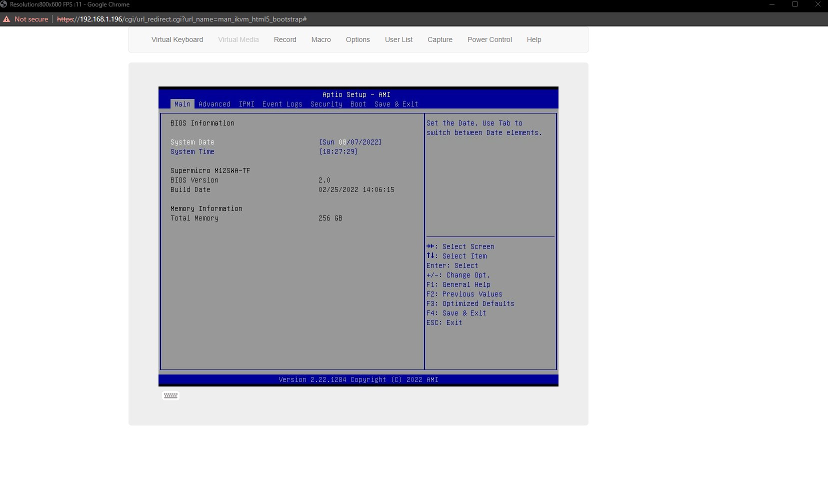This screenshot has height=504, width=828.
Task: Close the Chrome window
Action: click(818, 4)
